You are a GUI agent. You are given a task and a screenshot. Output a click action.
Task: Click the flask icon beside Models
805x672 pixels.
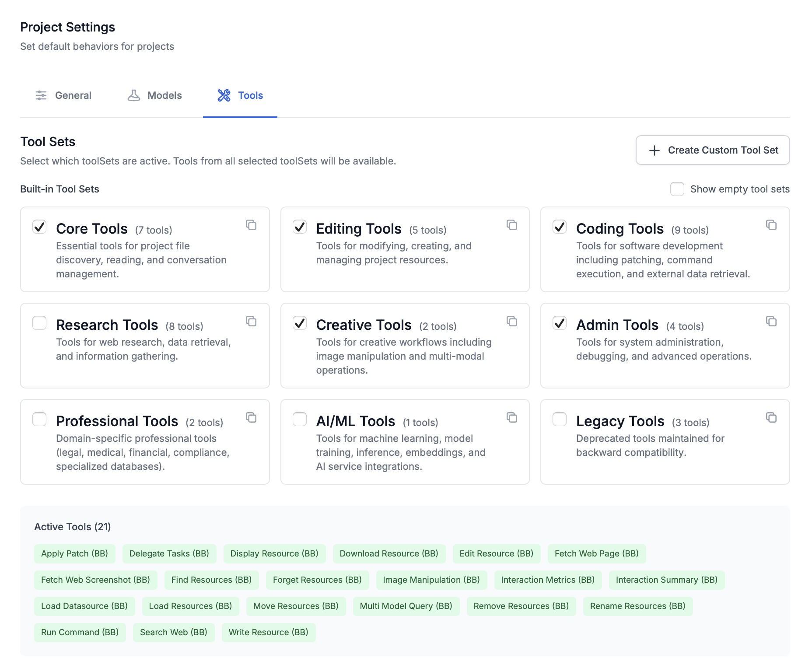coord(134,95)
